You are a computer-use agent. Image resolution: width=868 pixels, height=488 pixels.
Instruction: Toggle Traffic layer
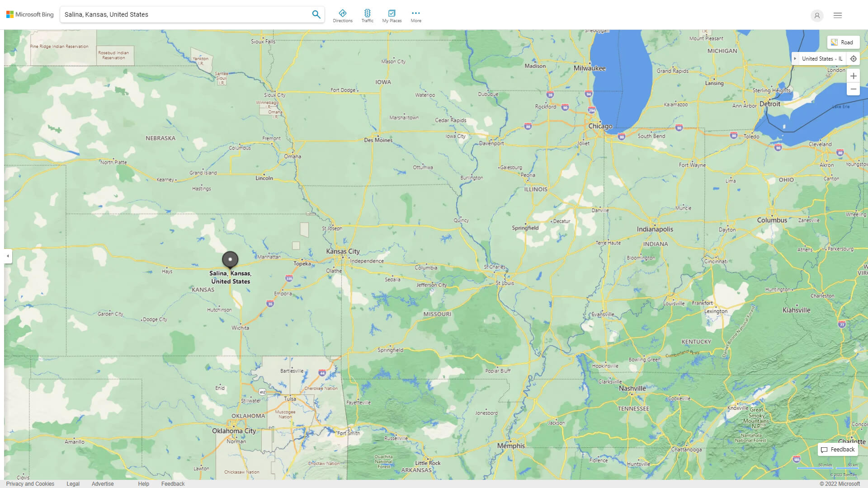tap(367, 16)
